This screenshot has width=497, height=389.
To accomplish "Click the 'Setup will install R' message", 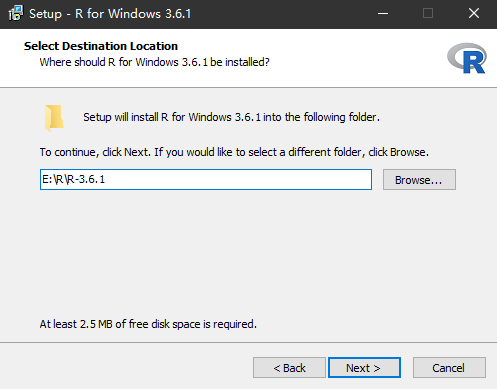I will click(231, 117).
